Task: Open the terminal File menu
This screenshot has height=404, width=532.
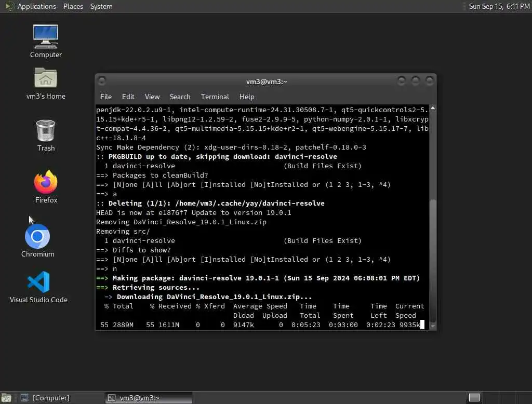Action: 106,97
